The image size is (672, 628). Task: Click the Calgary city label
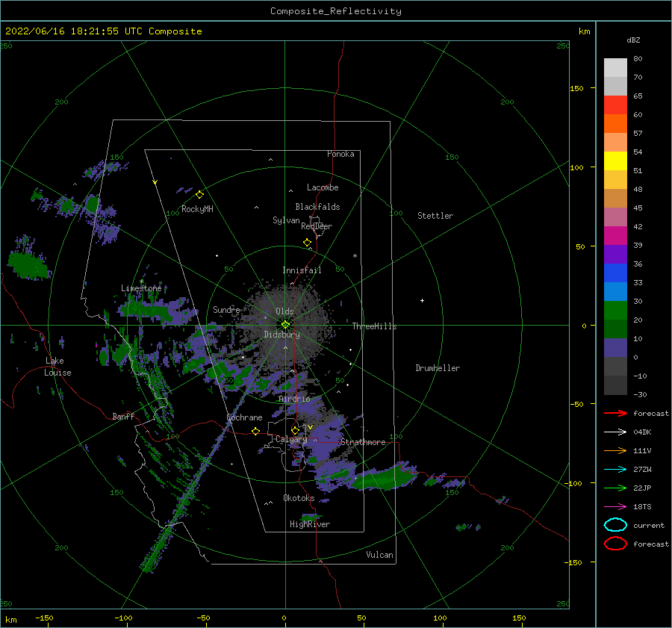point(291,439)
